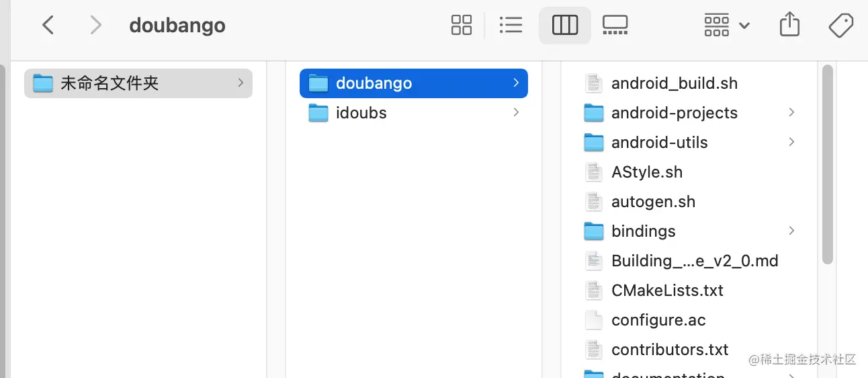Expand the android-projects chevron

[x=791, y=112]
